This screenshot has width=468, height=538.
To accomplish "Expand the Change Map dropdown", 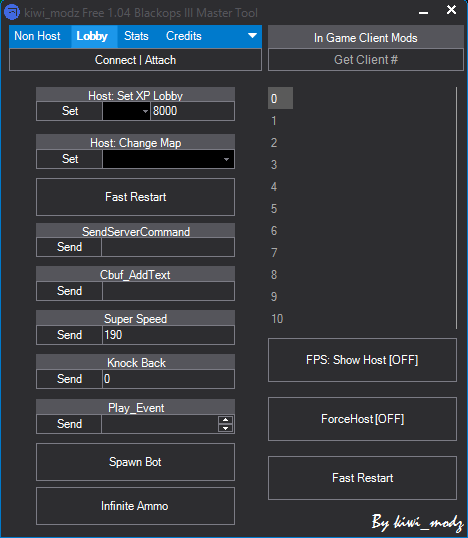I will 168,159.
